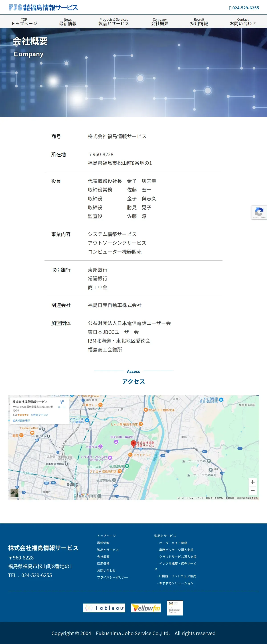The height and width of the screenshot is (644, 267).
Task: Open footer link プライバシーポリシー
Action: click(x=113, y=577)
